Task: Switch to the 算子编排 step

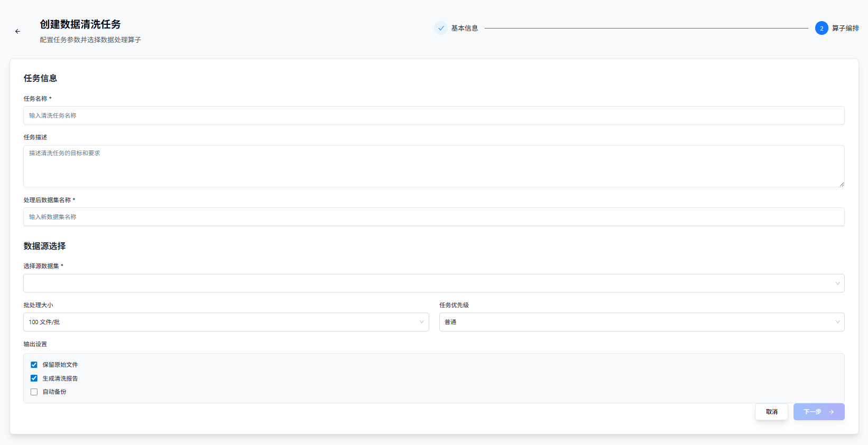Action: [845, 29]
